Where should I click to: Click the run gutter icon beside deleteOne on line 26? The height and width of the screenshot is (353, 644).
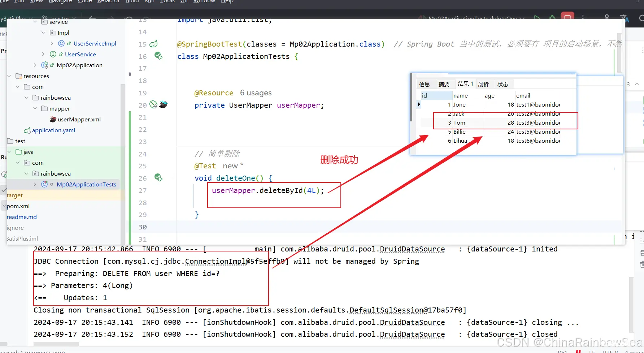point(158,177)
